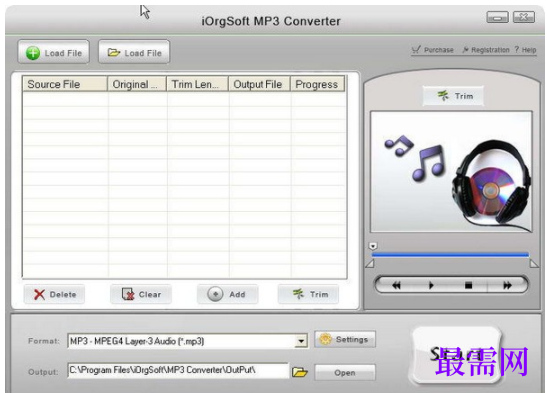Click the right trim end marker
The width and height of the screenshot is (547, 393).
pyautogui.click(x=534, y=264)
